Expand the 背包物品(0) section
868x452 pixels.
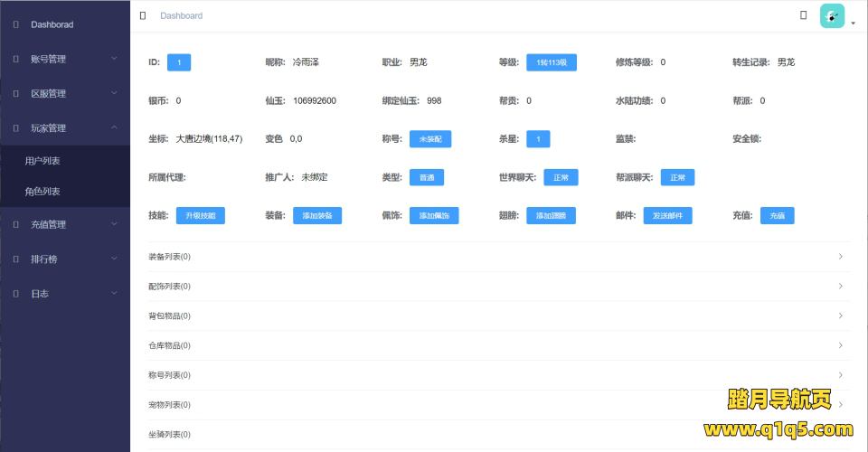pos(498,315)
